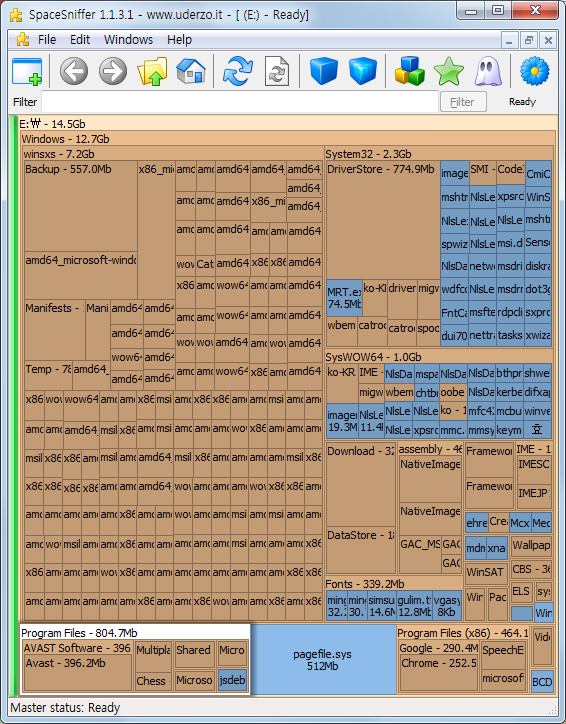Click the "AVAST Software" header
The height and width of the screenshot is (724, 566).
[x=78, y=648]
